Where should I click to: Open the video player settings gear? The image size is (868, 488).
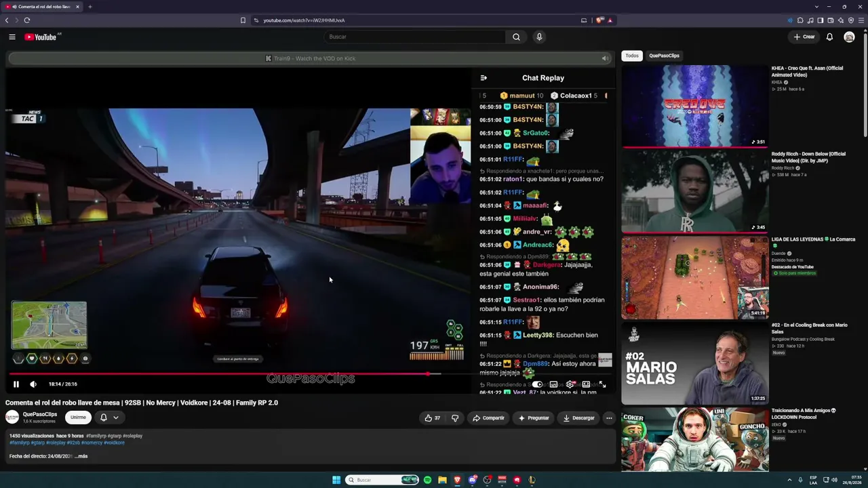[x=570, y=384]
